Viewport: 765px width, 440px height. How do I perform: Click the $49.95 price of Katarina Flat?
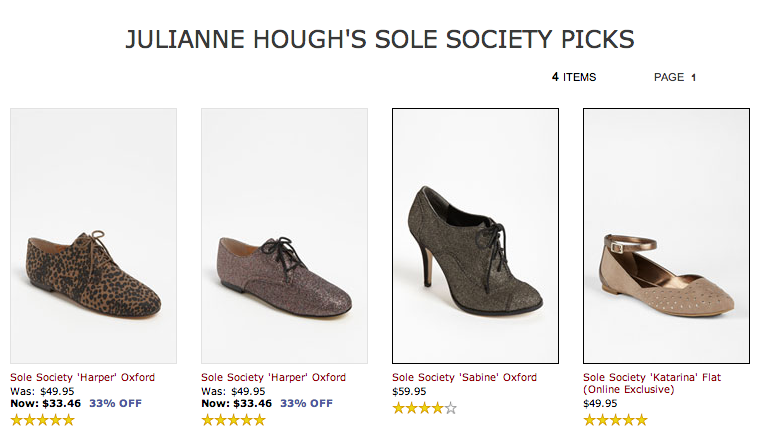tap(600, 404)
